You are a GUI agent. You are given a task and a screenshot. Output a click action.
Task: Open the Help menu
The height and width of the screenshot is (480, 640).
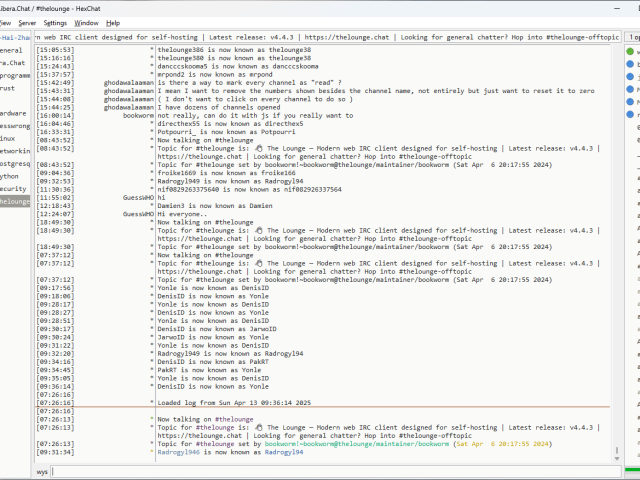(113, 22)
